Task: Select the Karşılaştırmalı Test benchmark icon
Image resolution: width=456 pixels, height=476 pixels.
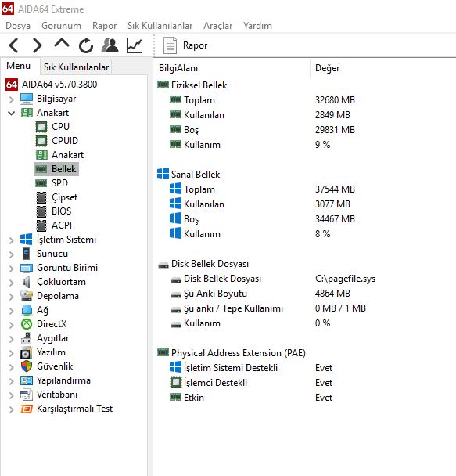Action: [27, 409]
